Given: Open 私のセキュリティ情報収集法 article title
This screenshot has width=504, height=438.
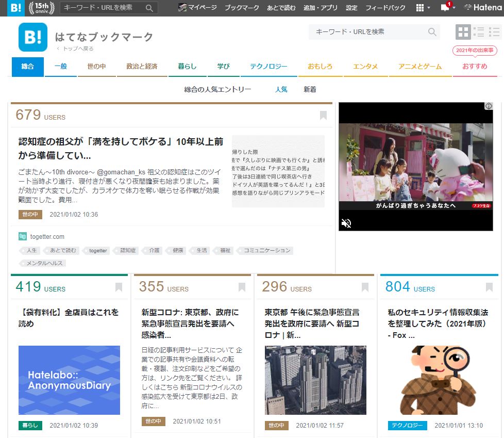Looking at the screenshot, I should click(439, 323).
